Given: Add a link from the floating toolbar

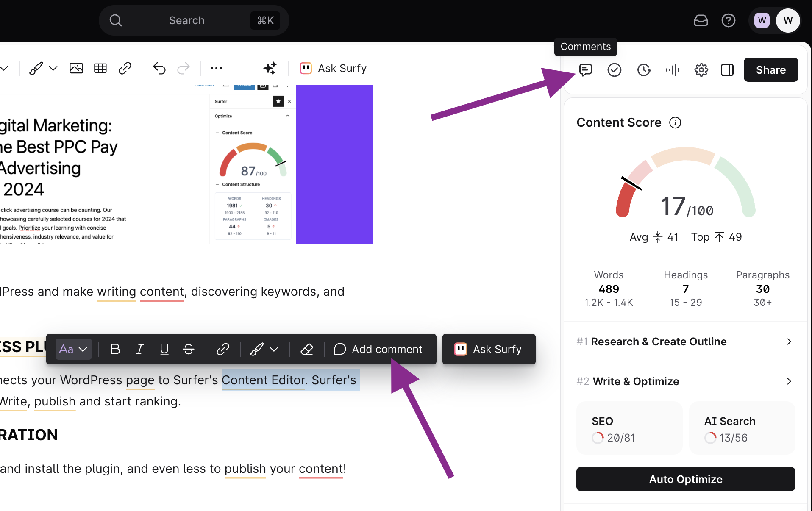Looking at the screenshot, I should click(223, 349).
